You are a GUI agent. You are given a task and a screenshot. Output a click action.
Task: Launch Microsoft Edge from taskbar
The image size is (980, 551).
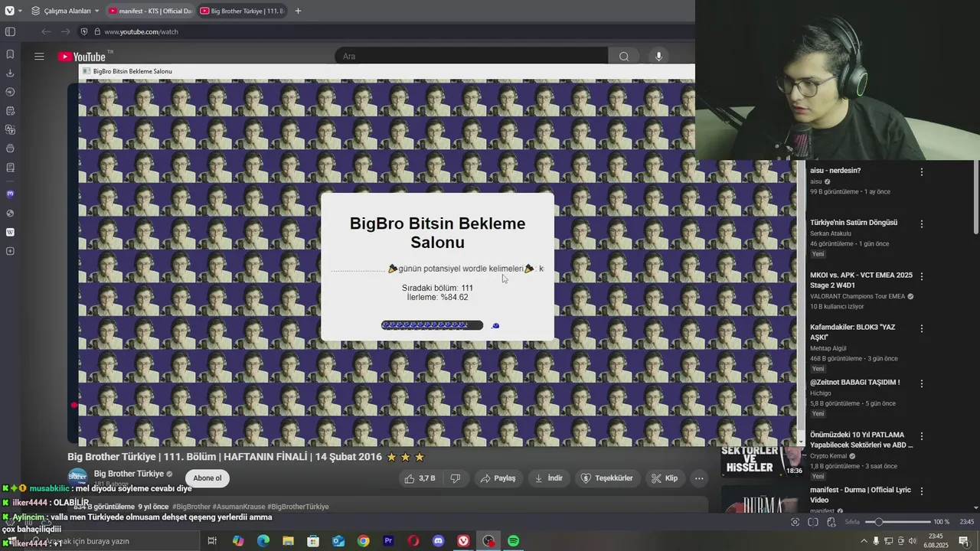(x=263, y=541)
